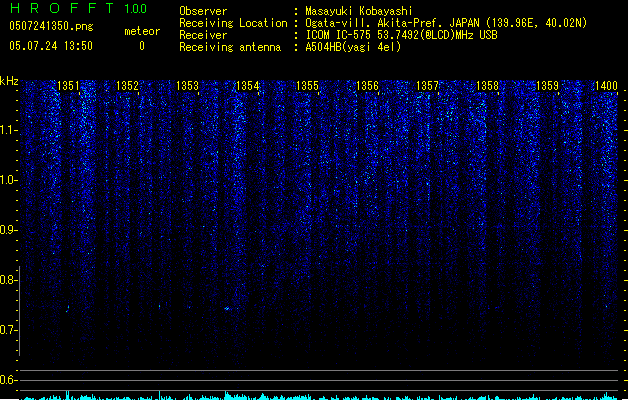
Task: Click the 1352 time marker
Action: pyautogui.click(x=128, y=86)
